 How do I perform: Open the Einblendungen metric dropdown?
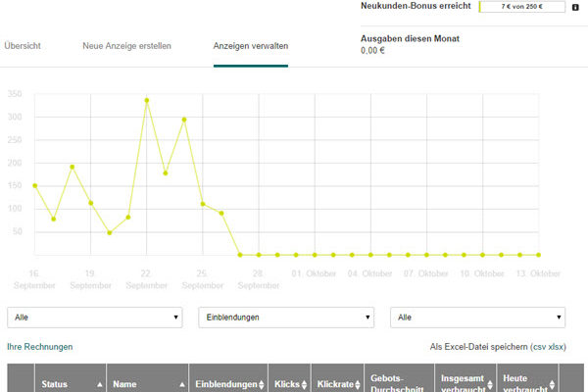click(286, 318)
